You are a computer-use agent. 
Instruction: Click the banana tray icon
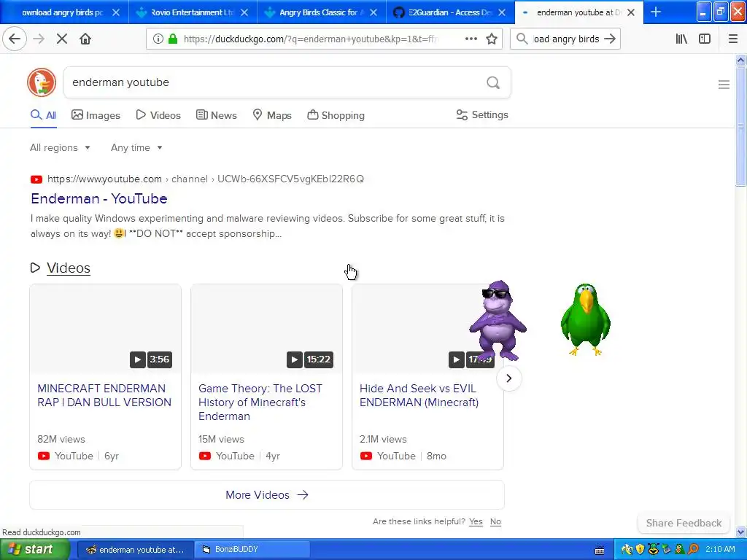point(627,550)
